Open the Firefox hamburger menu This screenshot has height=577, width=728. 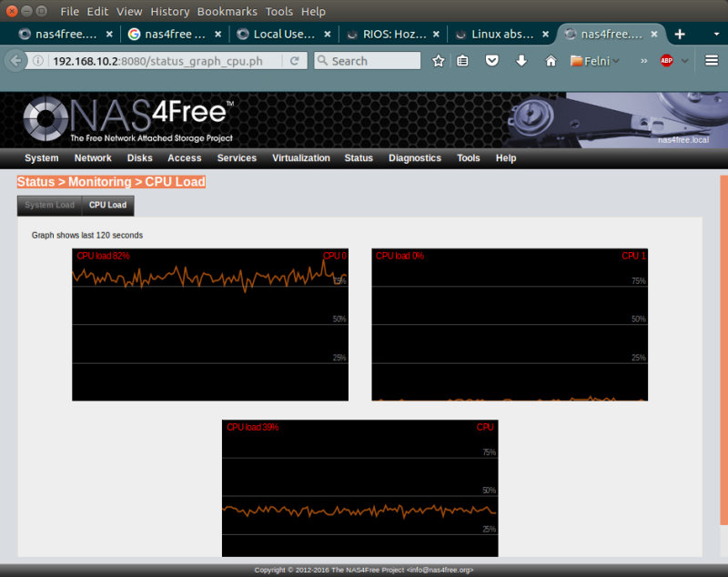(712, 60)
